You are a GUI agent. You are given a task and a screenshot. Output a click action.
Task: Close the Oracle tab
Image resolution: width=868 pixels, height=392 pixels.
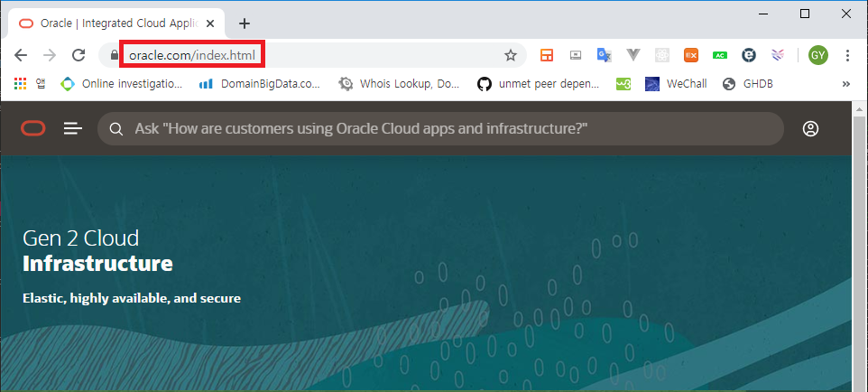pos(210,23)
